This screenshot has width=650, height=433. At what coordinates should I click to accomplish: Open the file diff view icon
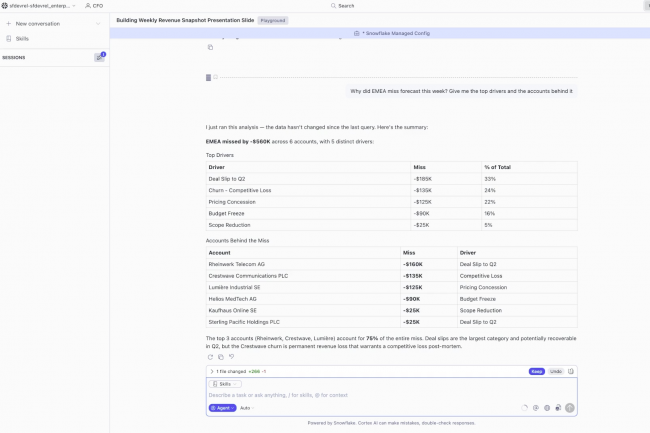click(571, 371)
